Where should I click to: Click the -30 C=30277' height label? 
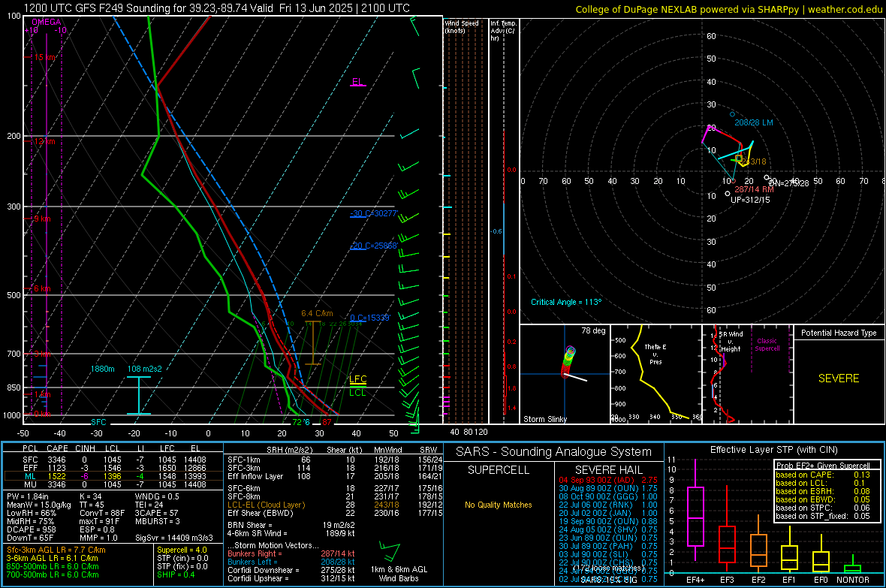pyautogui.click(x=374, y=214)
